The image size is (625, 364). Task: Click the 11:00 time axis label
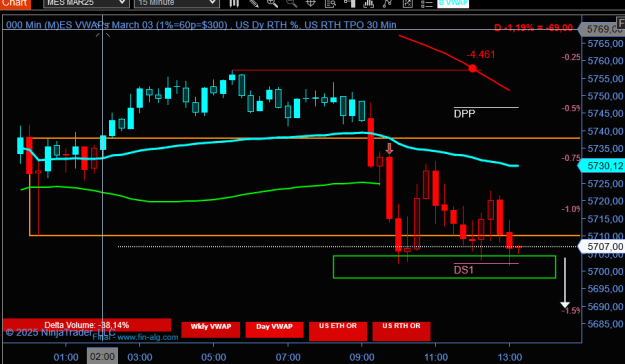(436, 357)
